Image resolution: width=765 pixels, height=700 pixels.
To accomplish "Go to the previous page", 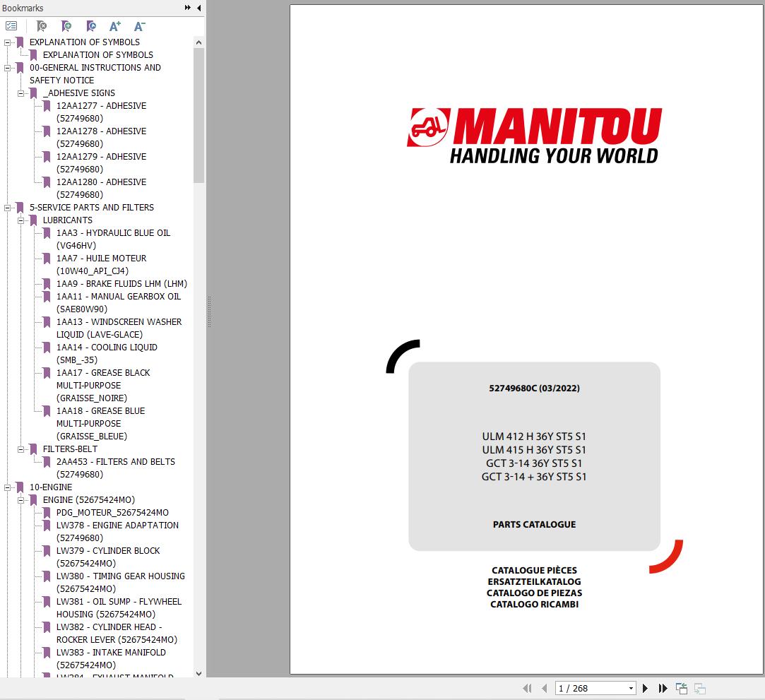I will [544, 688].
